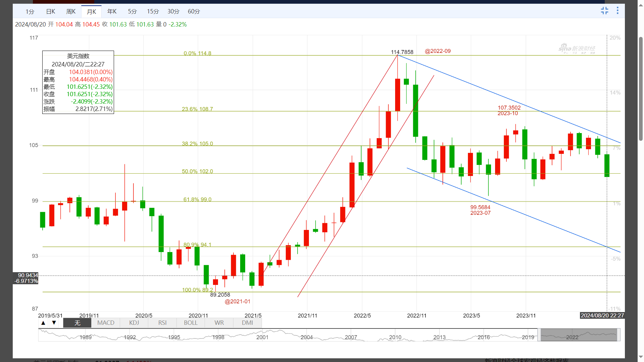Click the 80.9% 94.1 Fibonacci label
The height and width of the screenshot is (362, 644).
[x=197, y=245]
